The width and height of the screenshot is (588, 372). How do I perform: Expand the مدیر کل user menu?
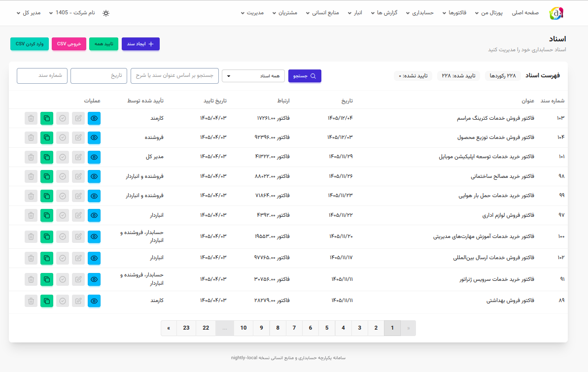(29, 13)
